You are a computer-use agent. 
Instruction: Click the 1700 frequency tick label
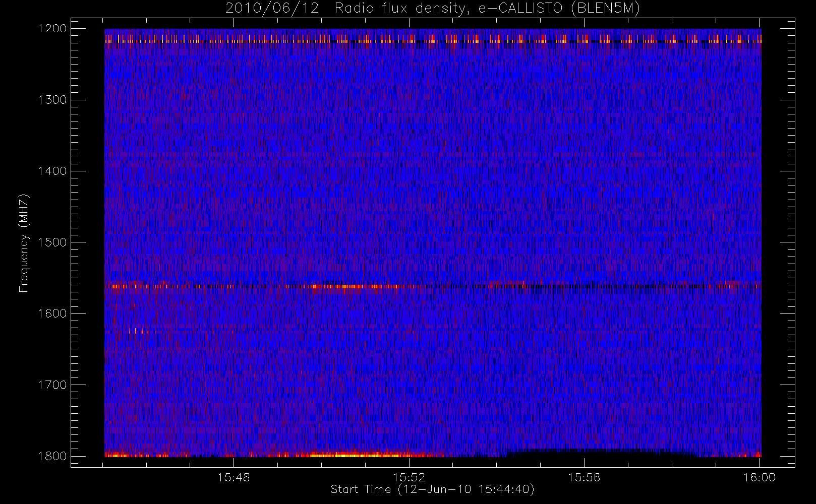[x=52, y=385]
